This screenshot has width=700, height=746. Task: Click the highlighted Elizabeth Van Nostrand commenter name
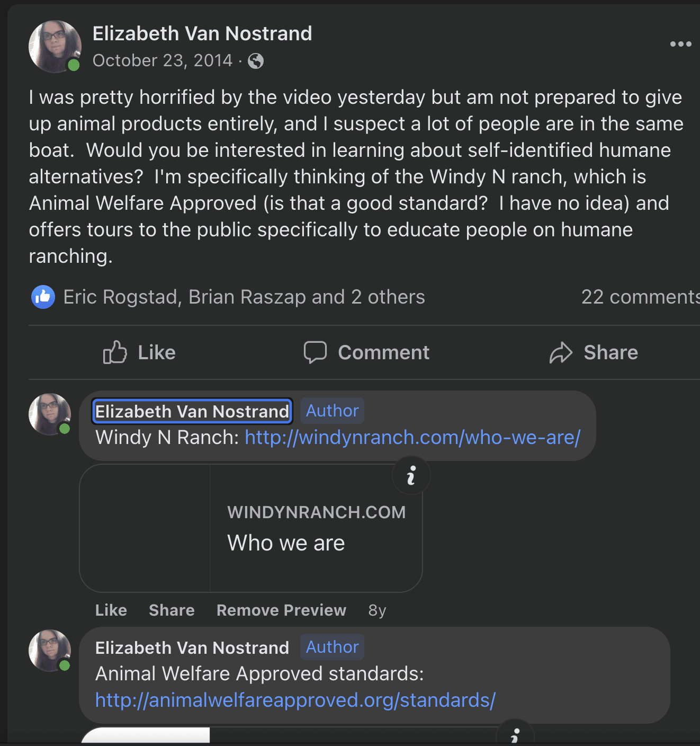(192, 412)
